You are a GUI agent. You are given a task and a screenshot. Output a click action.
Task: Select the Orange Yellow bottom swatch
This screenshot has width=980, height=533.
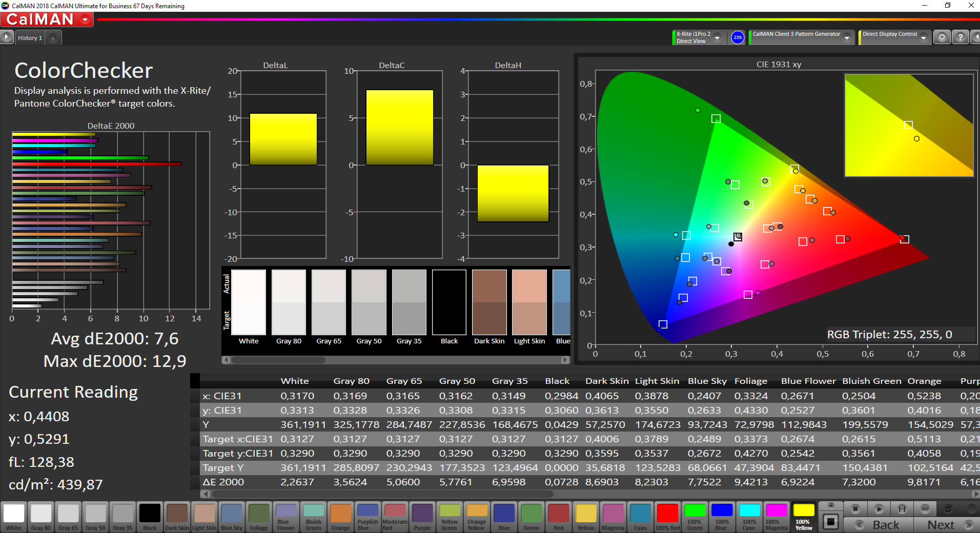click(x=477, y=517)
